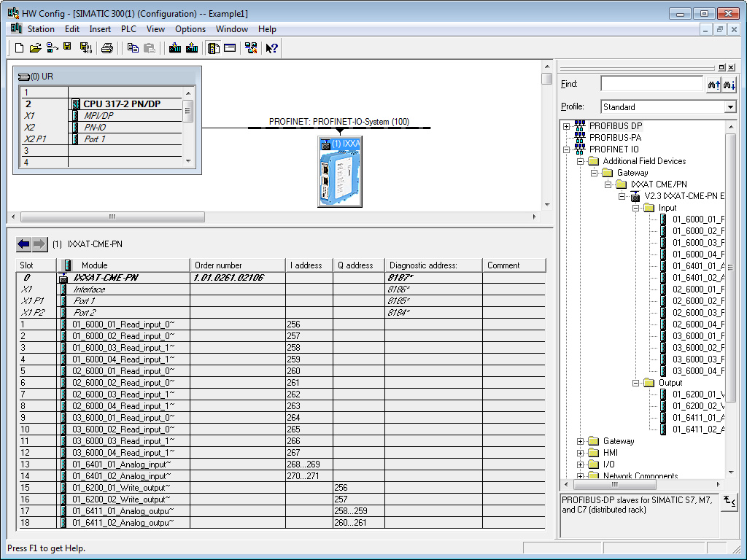Click the Save and Compile icon
This screenshot has width=747, height=560.
click(x=86, y=47)
